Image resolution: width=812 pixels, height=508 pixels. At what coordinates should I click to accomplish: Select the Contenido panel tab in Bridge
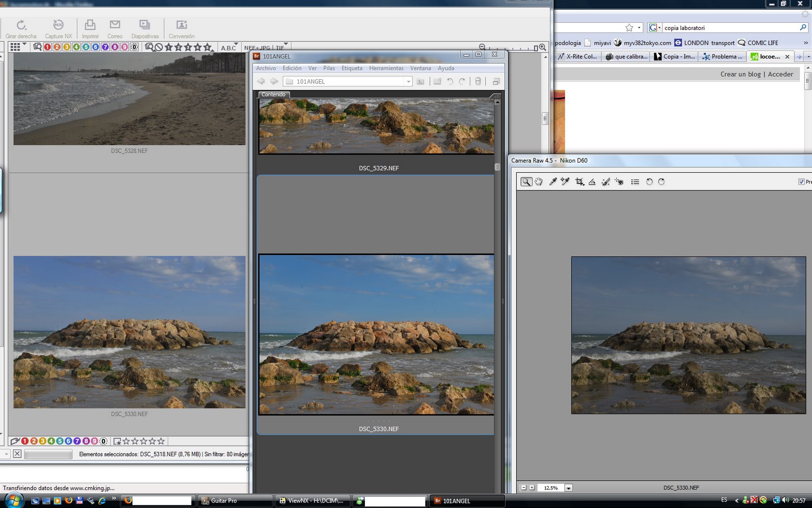pos(274,94)
